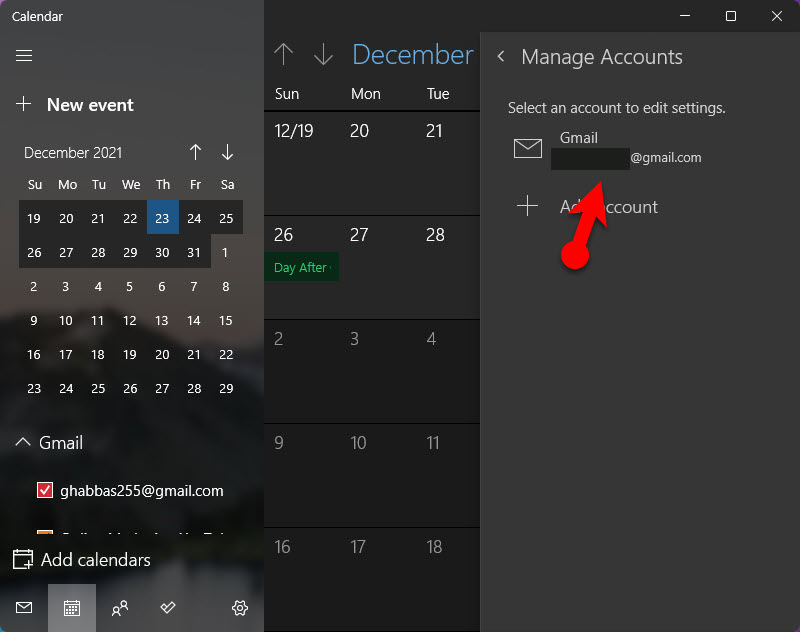
Task: Go to next month in mini calendar
Action: [x=228, y=152]
